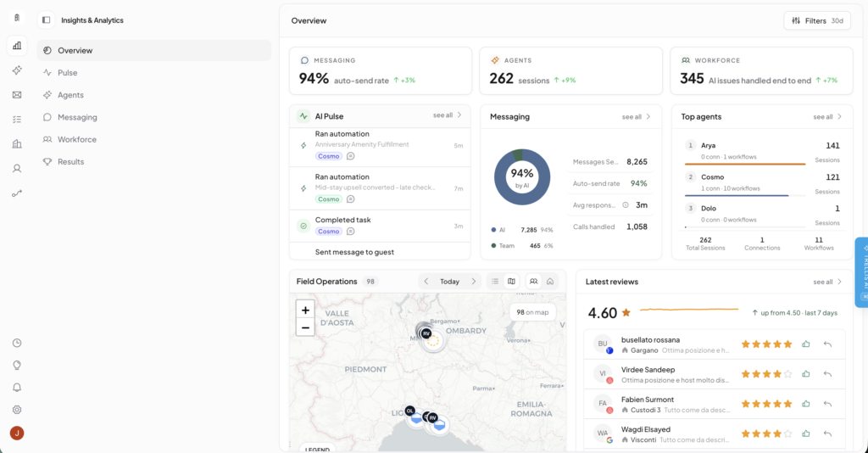Open the bar chart analytics icon in the rail
Image resolution: width=868 pixels, height=453 pixels.
coord(17,46)
